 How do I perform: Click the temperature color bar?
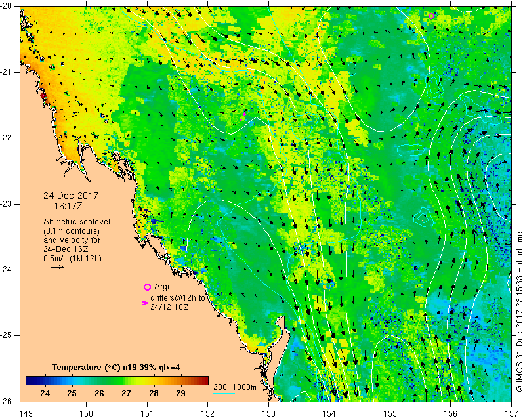tap(117, 381)
